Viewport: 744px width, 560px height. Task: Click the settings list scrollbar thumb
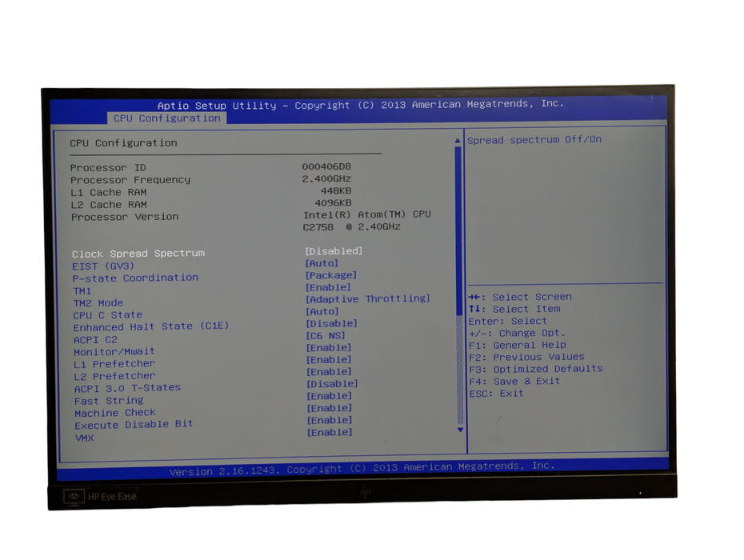pos(458,230)
